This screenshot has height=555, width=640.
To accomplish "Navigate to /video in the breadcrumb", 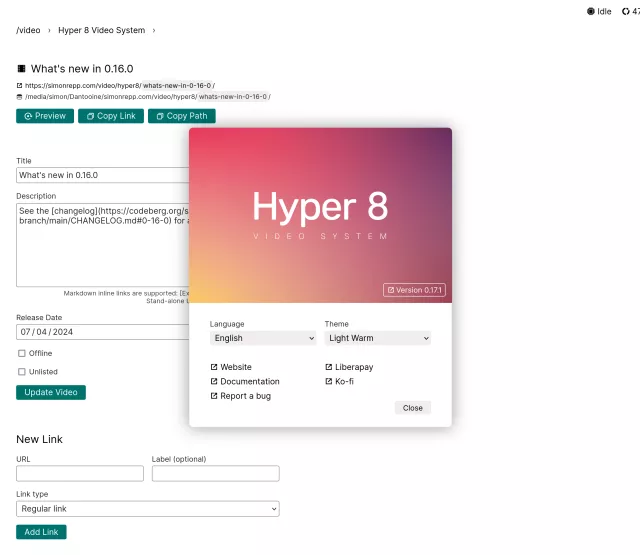I will 28,31.
